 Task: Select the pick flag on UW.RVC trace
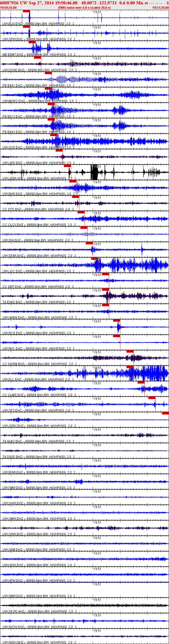point(117,336)
